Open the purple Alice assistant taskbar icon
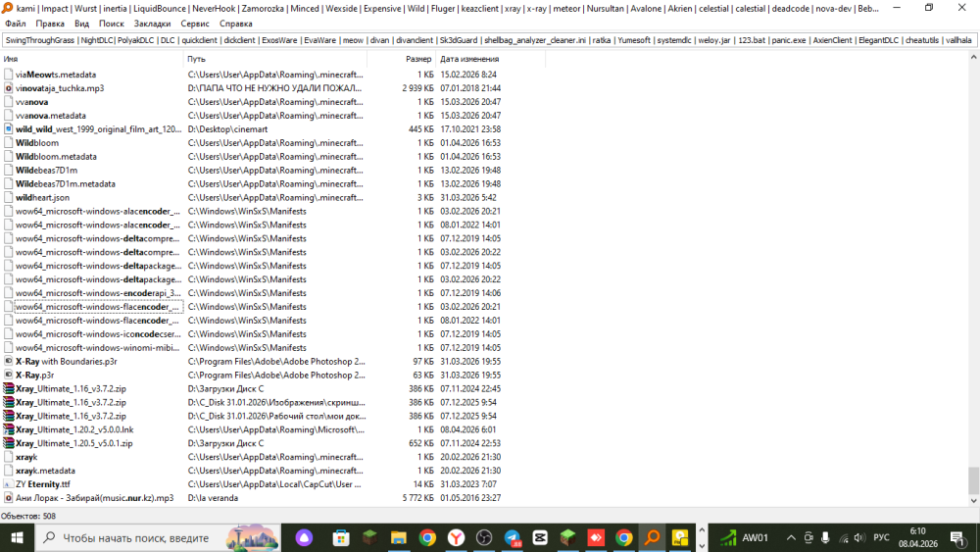Viewport: 980px width, 552px height. pyautogui.click(x=305, y=537)
